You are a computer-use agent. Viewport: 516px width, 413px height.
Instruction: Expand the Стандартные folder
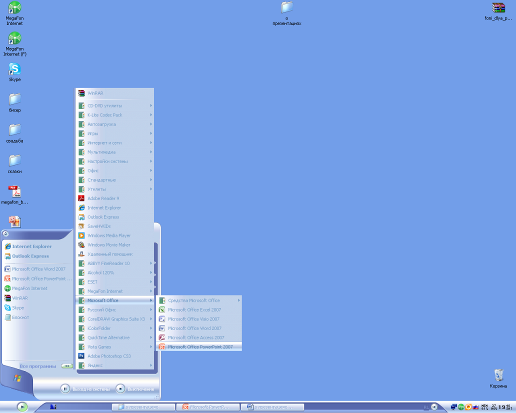click(x=115, y=180)
